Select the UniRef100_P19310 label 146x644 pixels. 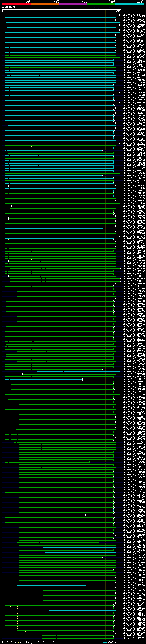[134, 349]
